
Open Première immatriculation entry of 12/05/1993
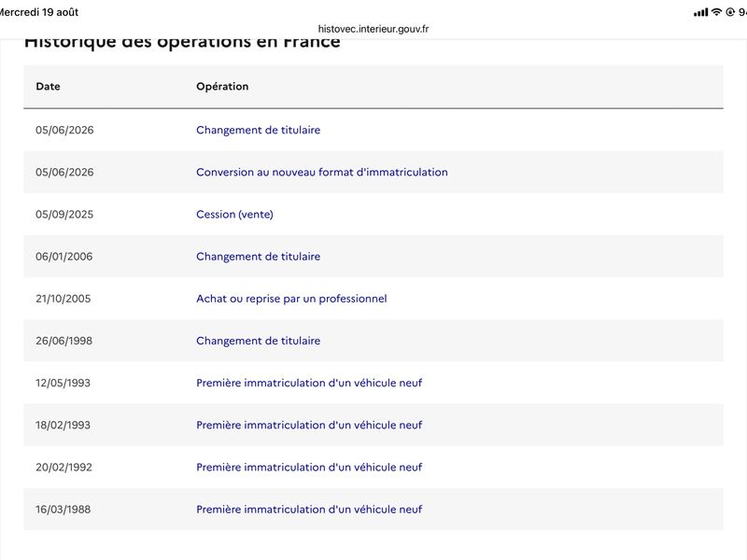[309, 383]
